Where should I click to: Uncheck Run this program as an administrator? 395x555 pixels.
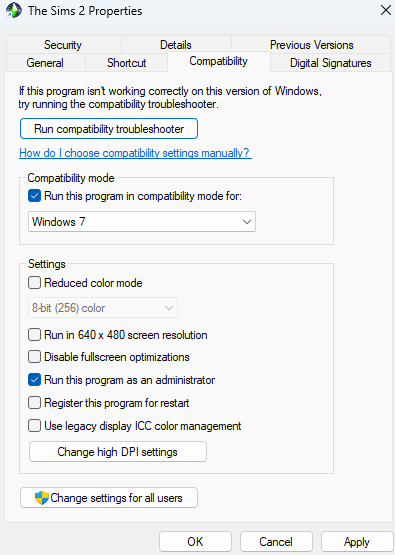[x=34, y=380]
